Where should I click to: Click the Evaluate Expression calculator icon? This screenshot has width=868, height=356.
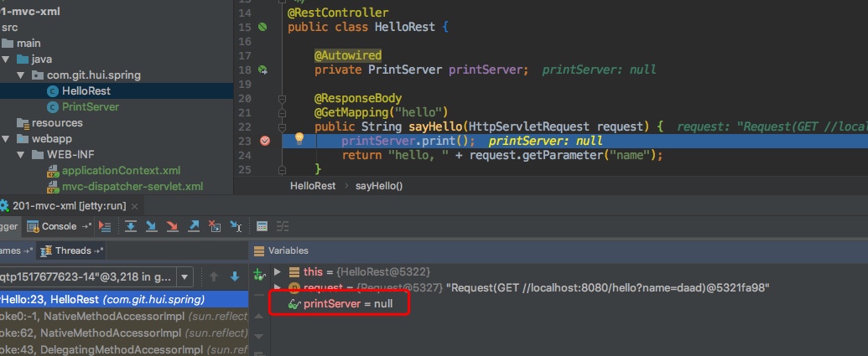point(262,226)
